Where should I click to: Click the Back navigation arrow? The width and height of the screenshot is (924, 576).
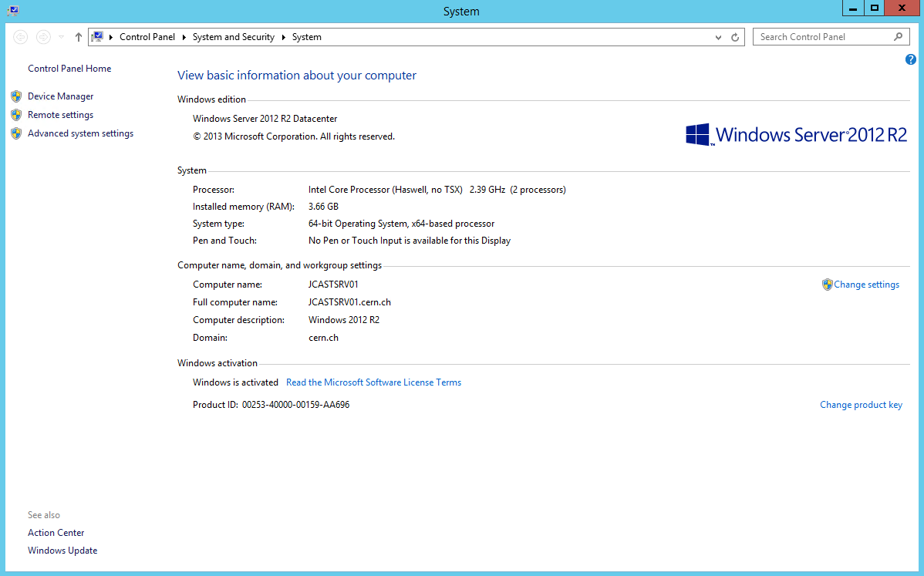point(21,37)
